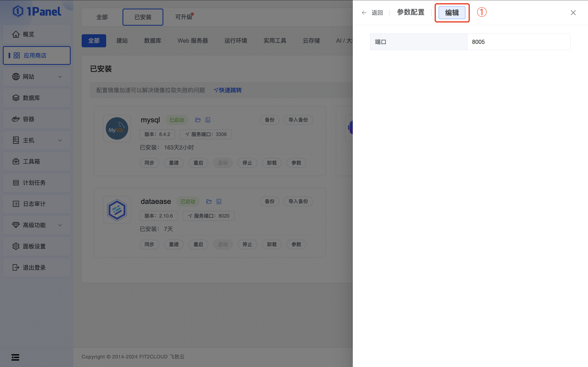The height and width of the screenshot is (367, 588).
Task: Open mysql folder directory icon
Action: coord(198,120)
